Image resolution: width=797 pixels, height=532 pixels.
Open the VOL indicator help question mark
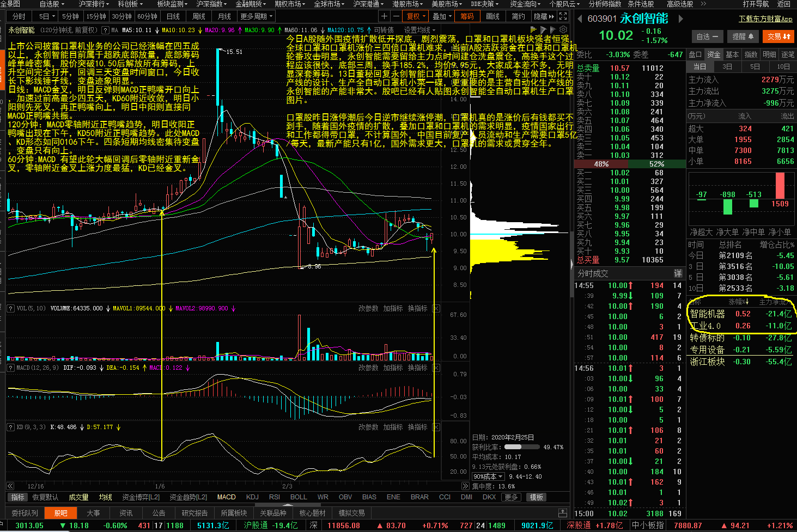[x=10, y=308]
